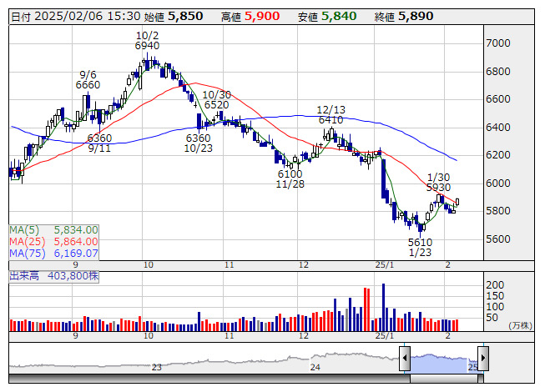Click the 5600 price axis label

click(x=498, y=239)
